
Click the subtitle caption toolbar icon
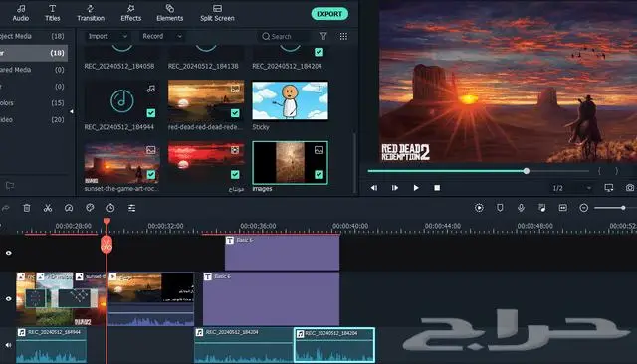pyautogui.click(x=562, y=208)
